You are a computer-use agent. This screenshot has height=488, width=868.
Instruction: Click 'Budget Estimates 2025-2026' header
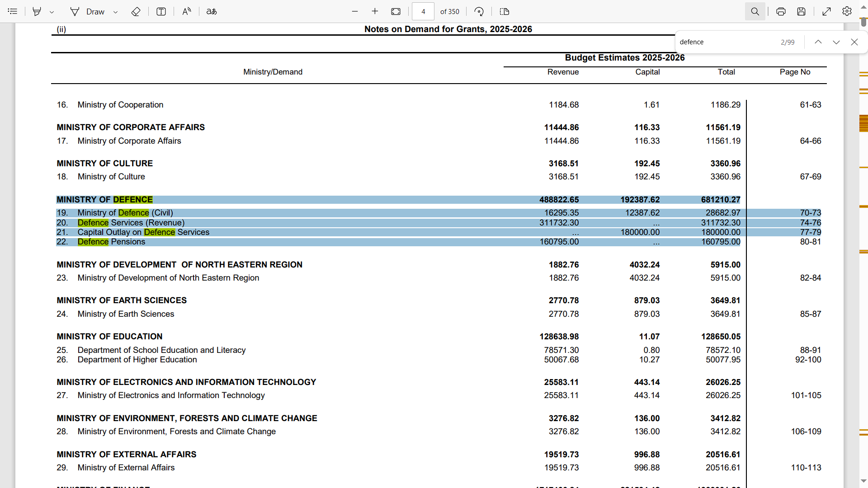(x=625, y=58)
